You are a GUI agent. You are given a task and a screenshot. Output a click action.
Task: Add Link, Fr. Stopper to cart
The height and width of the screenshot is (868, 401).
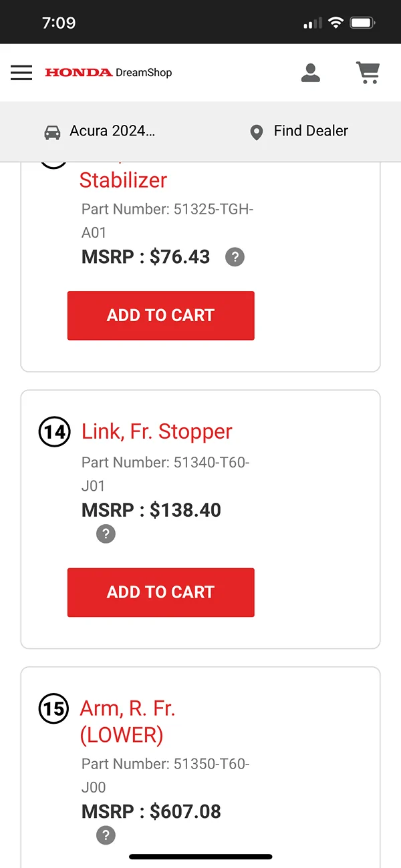160,592
